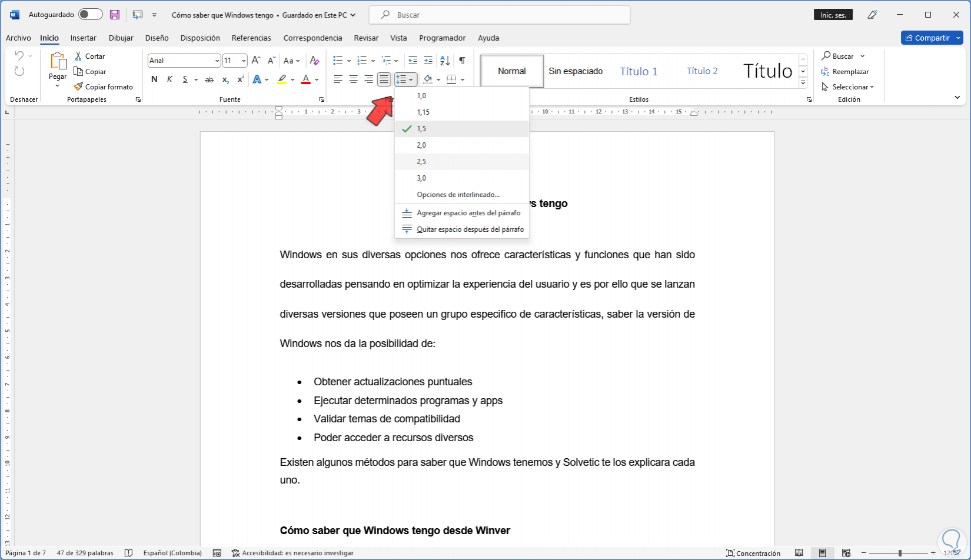Viewport: 971px width, 560px height.
Task: Toggle underline (S) formatting
Action: click(x=185, y=79)
